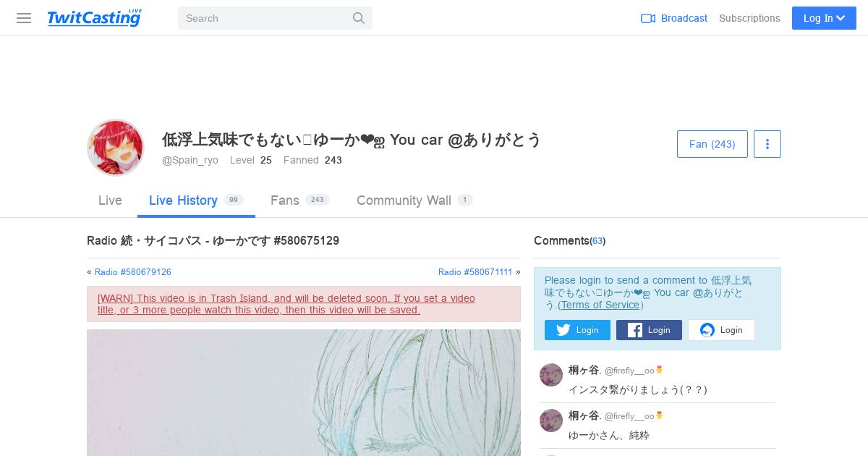Click the search magnifier icon
868x456 pixels.
point(359,18)
